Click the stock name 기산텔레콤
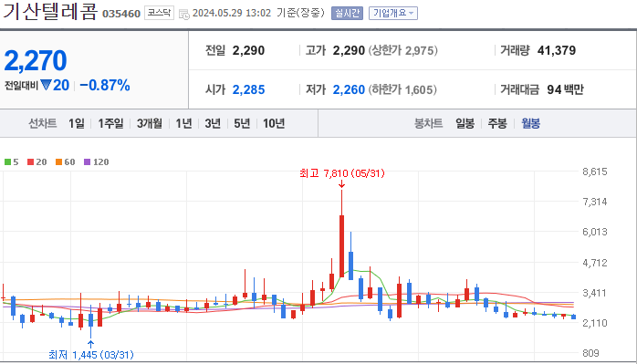 50,11
